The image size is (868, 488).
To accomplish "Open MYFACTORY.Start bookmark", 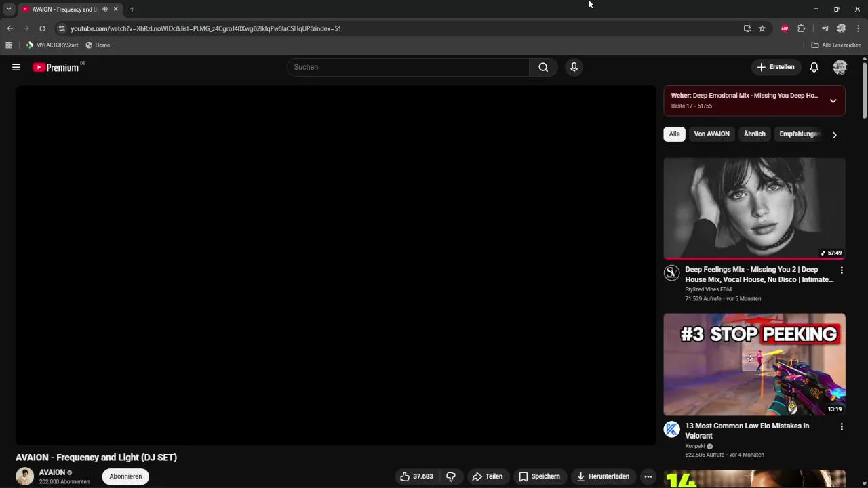I will coord(52,45).
